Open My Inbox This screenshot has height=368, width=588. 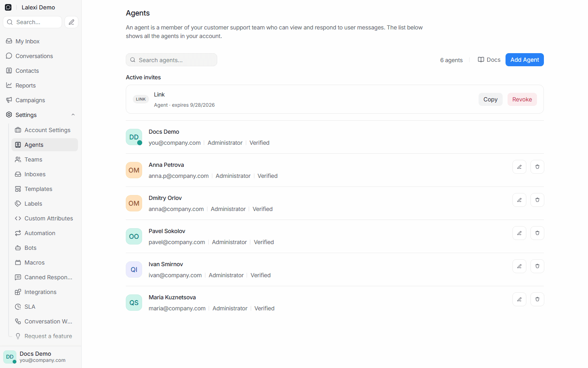point(40,41)
